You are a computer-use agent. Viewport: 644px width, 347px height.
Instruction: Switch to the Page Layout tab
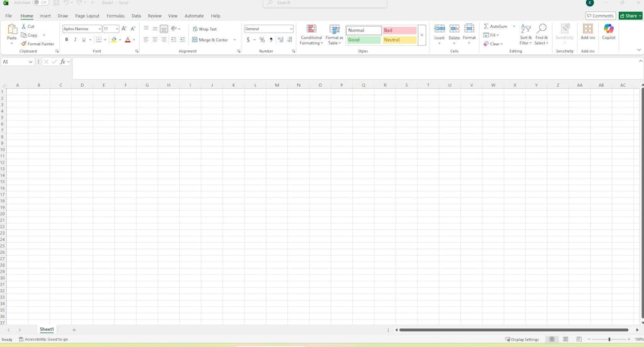(87, 16)
